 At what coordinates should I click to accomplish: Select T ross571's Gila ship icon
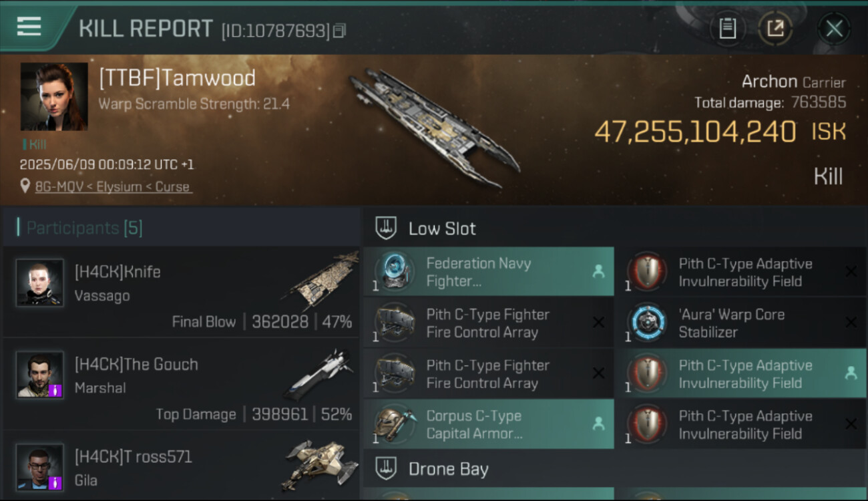pyautogui.click(x=320, y=464)
